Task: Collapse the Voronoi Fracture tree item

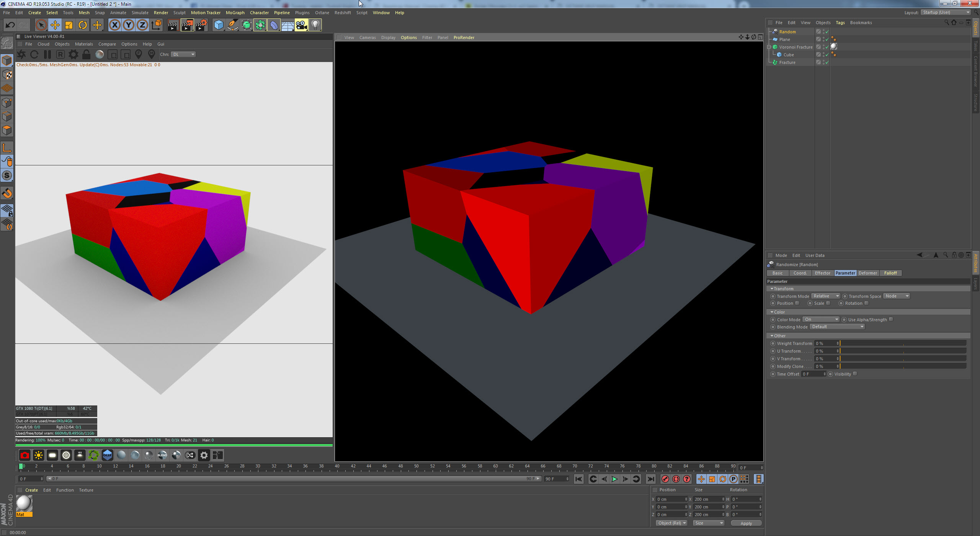Action: pos(769,47)
